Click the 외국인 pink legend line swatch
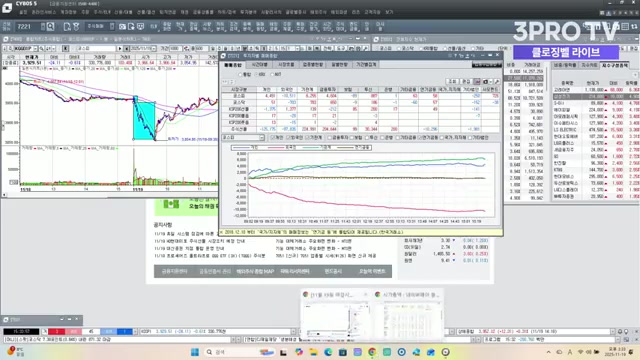The width and height of the screenshot is (640, 360). [x=276, y=147]
